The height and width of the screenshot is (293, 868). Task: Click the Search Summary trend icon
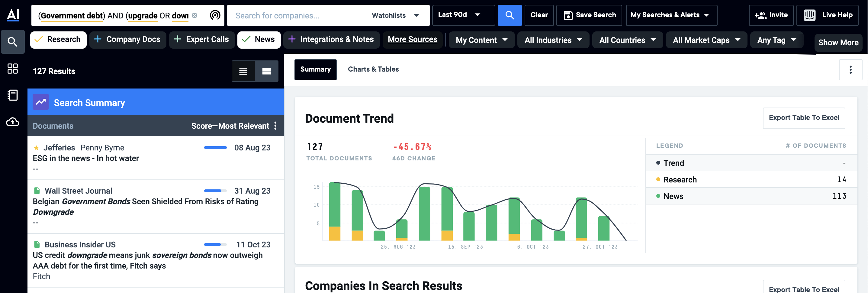tap(41, 102)
